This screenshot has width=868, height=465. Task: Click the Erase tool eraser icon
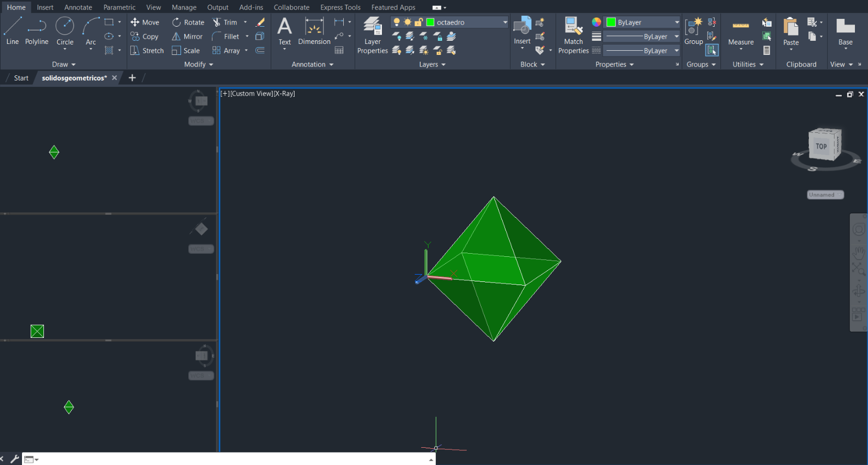point(260,22)
